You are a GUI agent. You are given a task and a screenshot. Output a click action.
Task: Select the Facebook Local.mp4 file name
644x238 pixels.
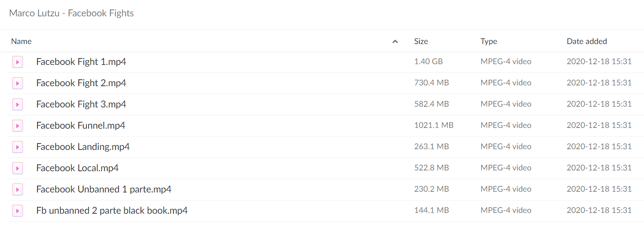tap(77, 168)
